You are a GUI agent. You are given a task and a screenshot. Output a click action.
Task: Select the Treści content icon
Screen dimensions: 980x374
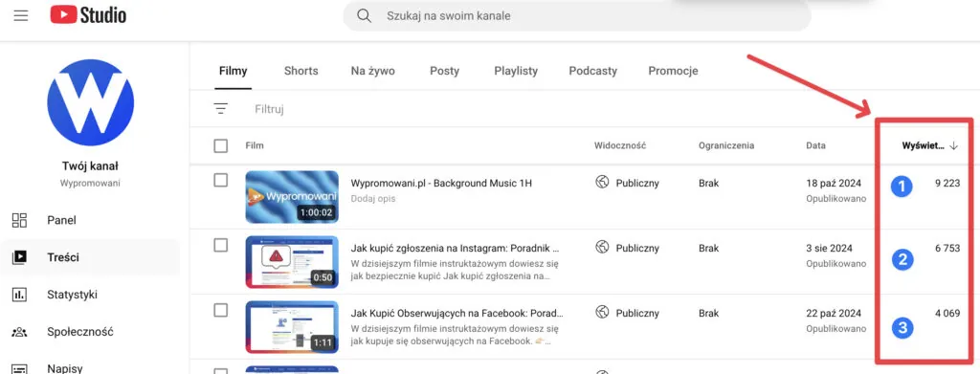point(19,257)
